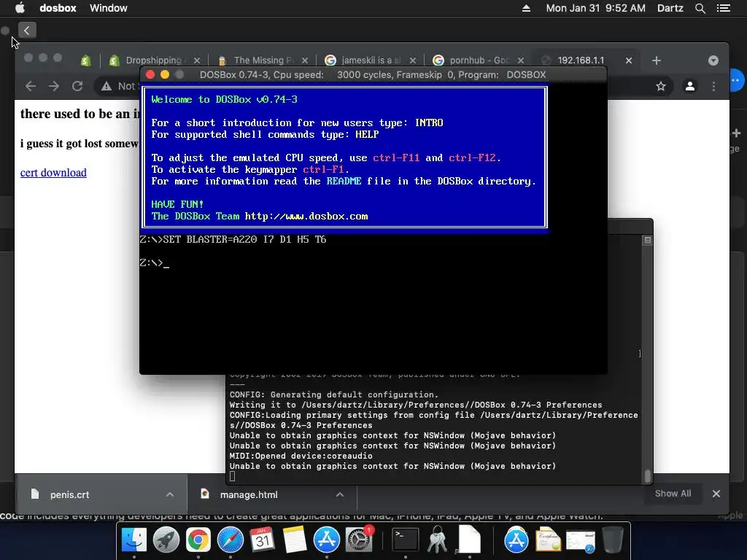
Task: Click the DOSBox Z:\> command prompt
Action: tap(154, 262)
